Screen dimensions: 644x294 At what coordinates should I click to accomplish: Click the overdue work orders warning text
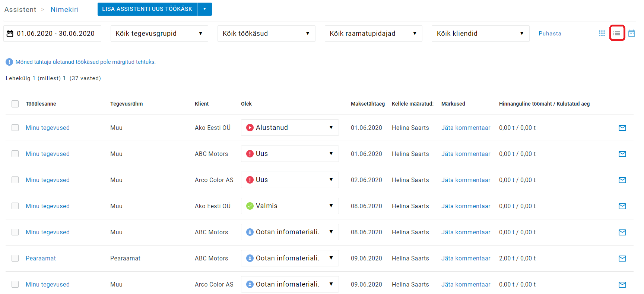click(x=86, y=62)
